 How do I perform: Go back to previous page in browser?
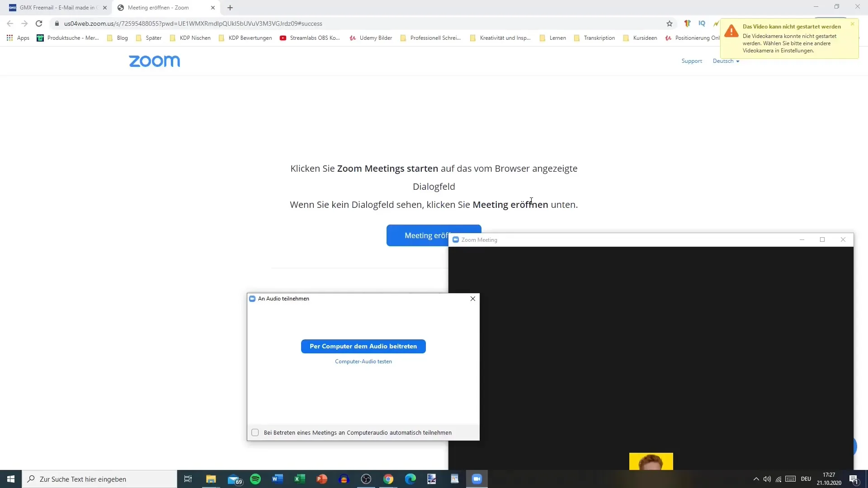(x=10, y=23)
